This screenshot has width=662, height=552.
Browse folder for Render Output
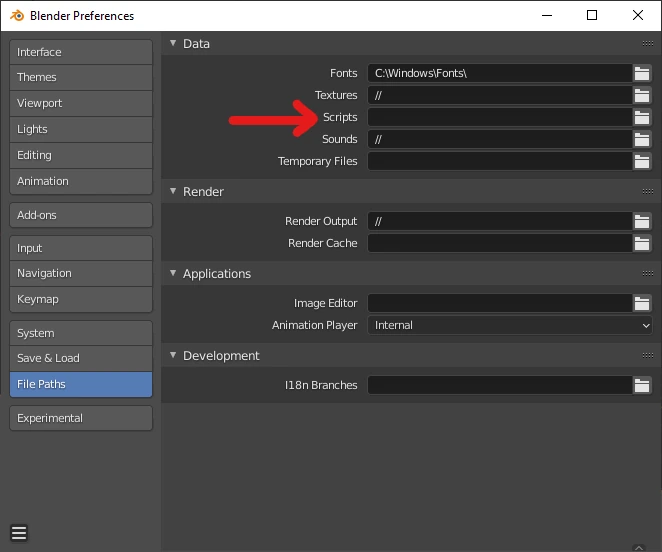point(642,221)
